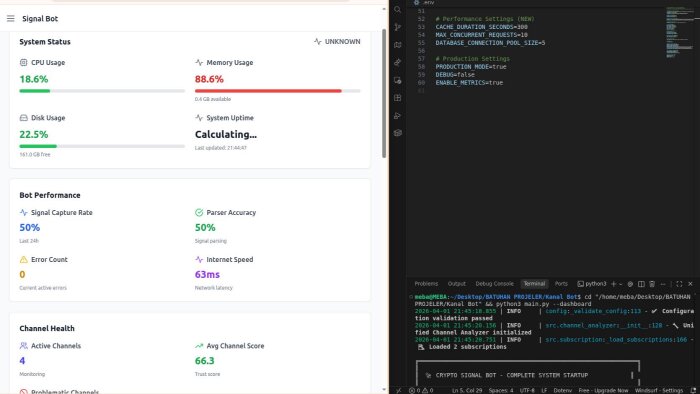Image resolution: width=700 pixels, height=394 pixels.
Task: Open the Extensions view in activity bar
Action: pos(398,98)
